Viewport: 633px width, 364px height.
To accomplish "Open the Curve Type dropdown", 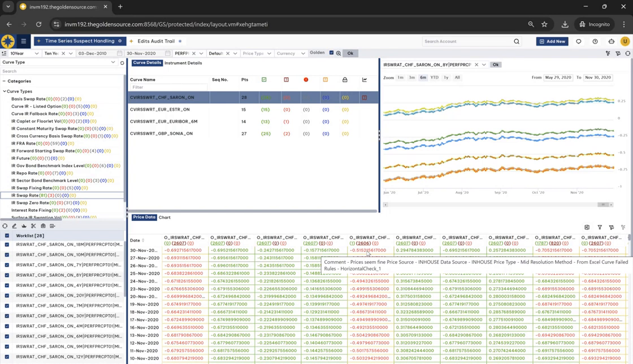I will (113, 63).
